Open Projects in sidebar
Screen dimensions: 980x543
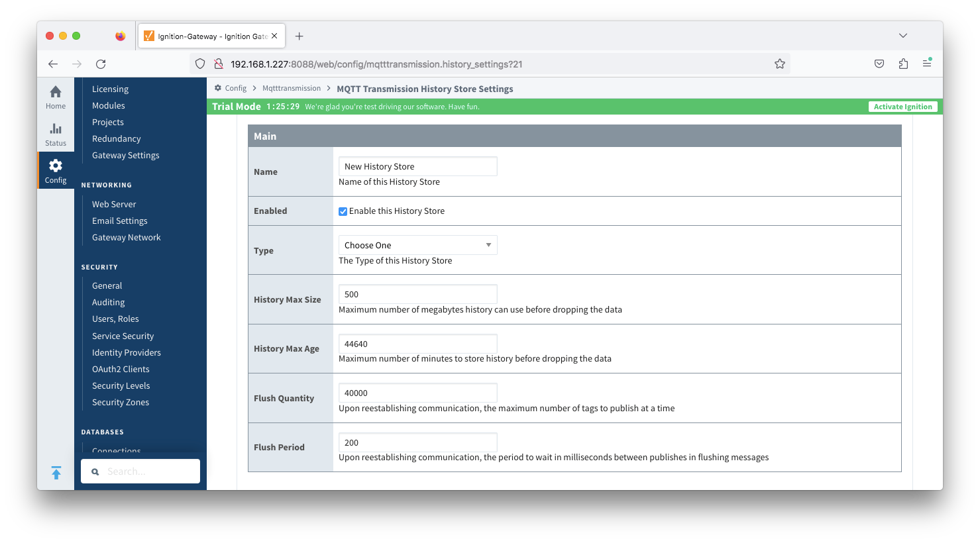pyautogui.click(x=108, y=122)
